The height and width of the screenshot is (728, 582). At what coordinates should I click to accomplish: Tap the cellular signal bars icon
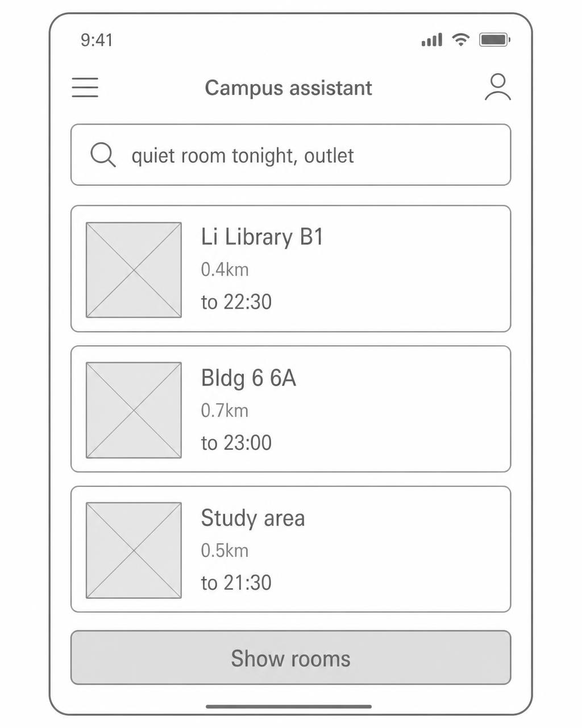tap(432, 40)
